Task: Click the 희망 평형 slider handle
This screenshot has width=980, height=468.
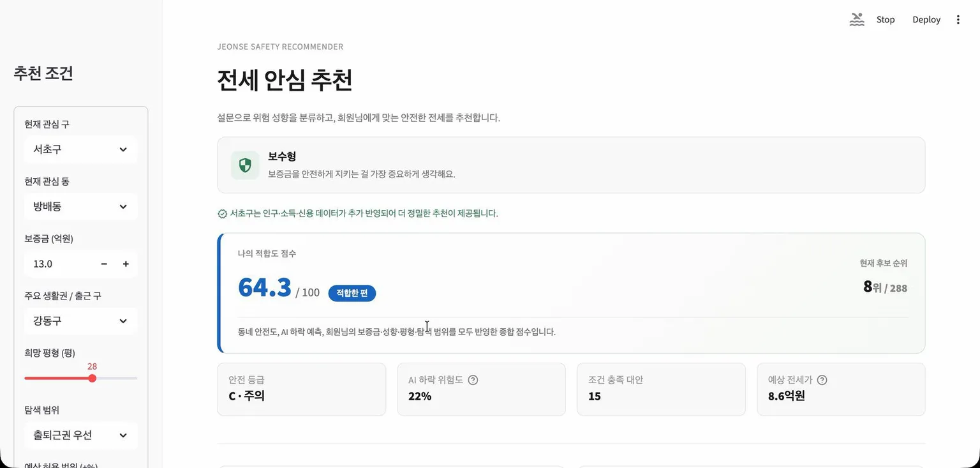Action: pos(92,379)
